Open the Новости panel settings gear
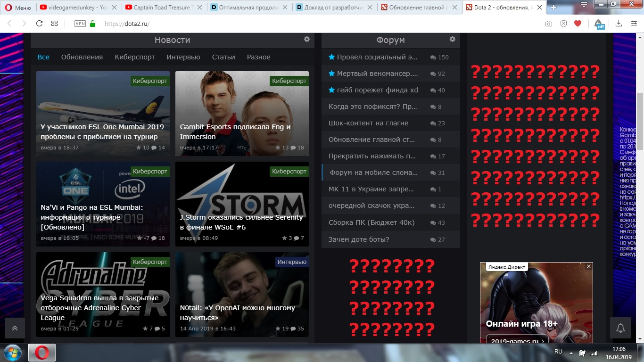Screen dimensions: 644x362 click(x=307, y=40)
